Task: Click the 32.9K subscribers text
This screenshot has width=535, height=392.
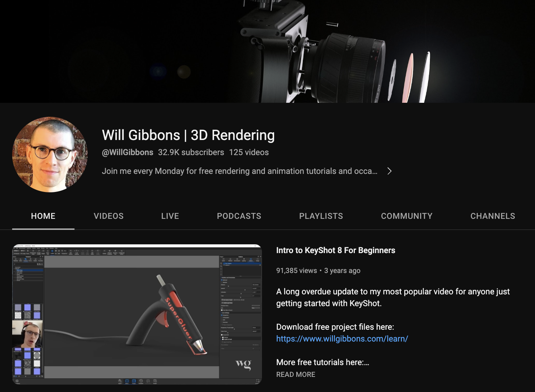Action: point(191,153)
